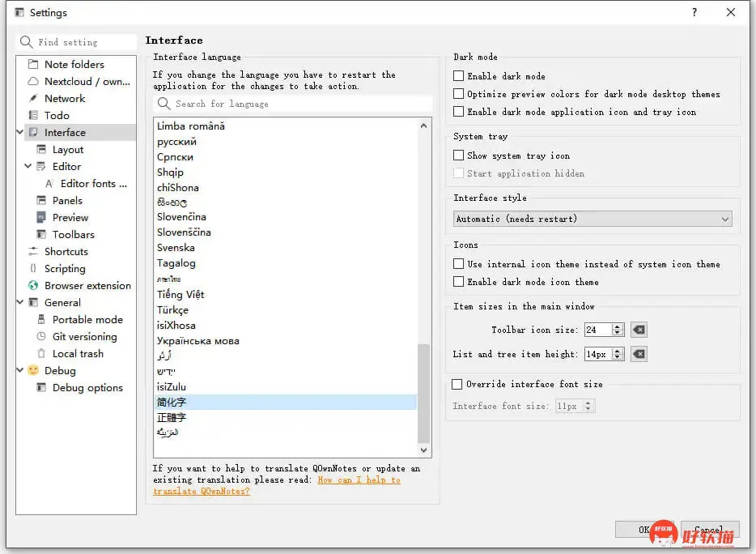Open the translate QOwnNotes help link
Viewport: 756px width, 554px height.
(277, 485)
